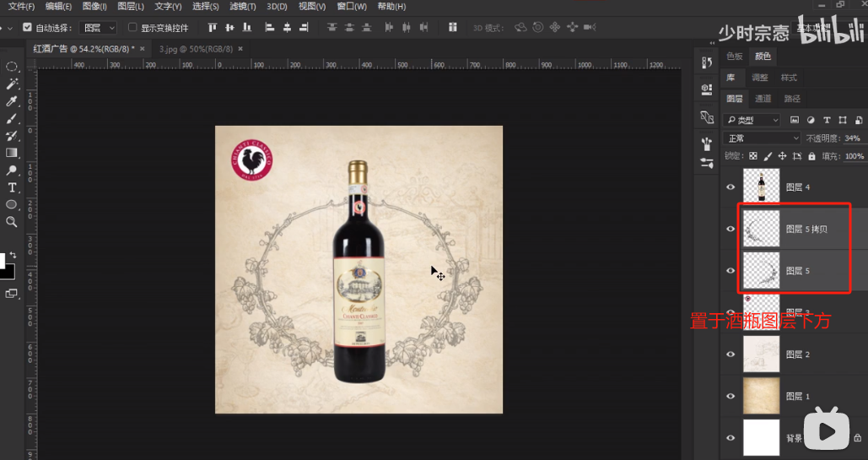This screenshot has width=868, height=460.
Task: Uncheck the 自动选择 auto-select checkbox
Action: [x=27, y=28]
